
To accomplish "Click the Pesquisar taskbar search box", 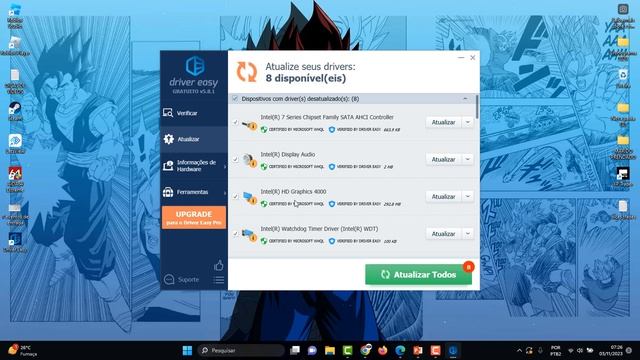I will click(241, 350).
